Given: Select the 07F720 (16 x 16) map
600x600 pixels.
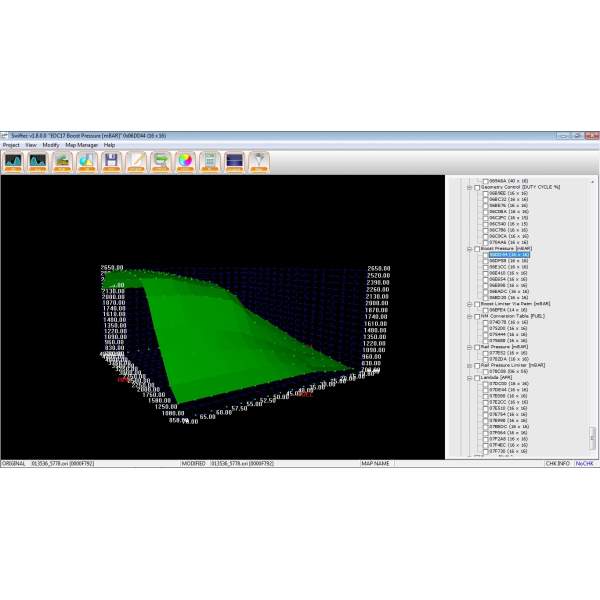Looking at the screenshot, I should (509, 452).
